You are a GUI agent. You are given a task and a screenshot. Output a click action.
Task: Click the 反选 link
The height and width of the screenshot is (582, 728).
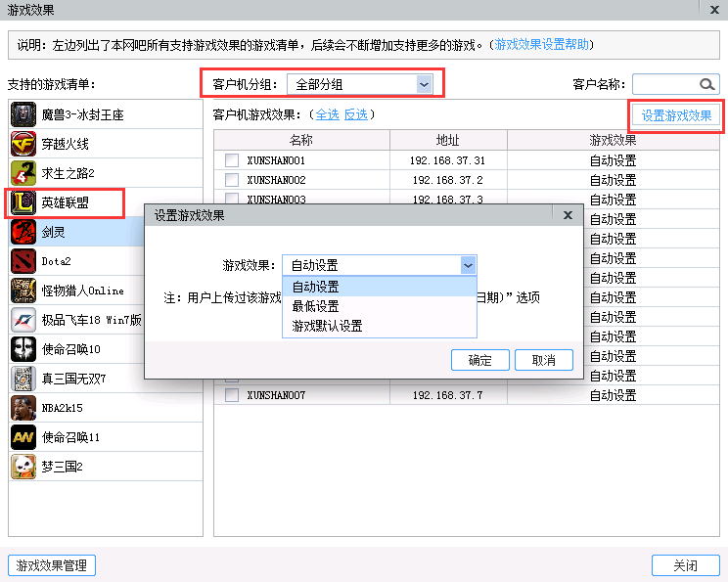click(355, 114)
